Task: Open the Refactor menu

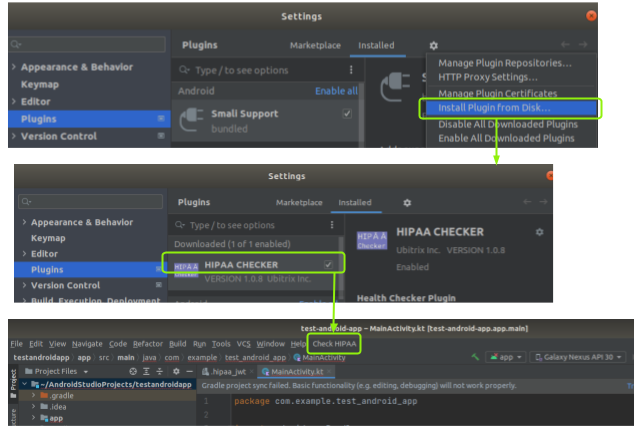Action: click(148, 344)
